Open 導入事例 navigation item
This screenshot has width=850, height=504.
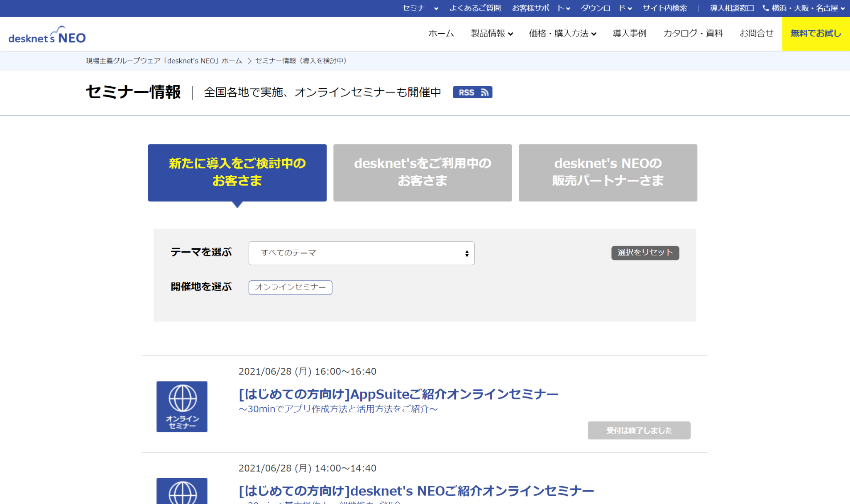click(630, 33)
